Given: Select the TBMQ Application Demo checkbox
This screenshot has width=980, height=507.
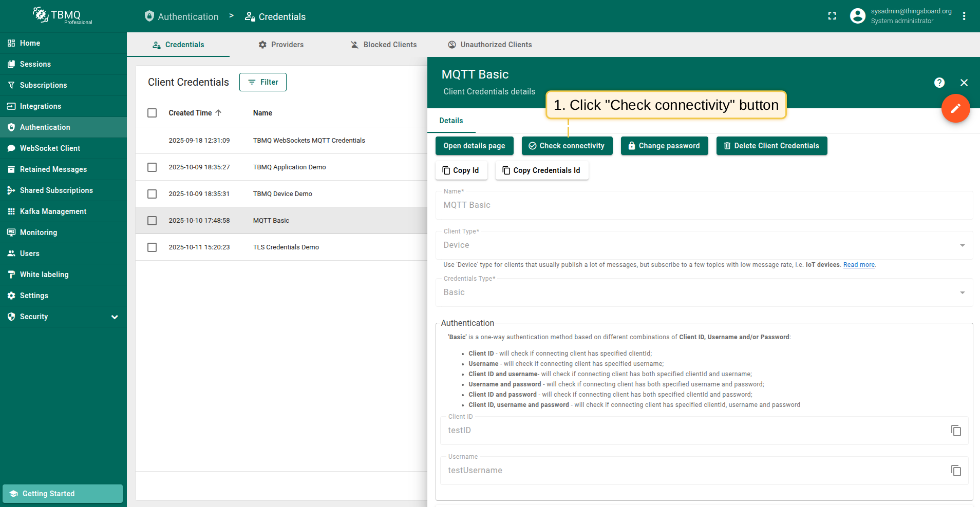Looking at the screenshot, I should (x=152, y=167).
